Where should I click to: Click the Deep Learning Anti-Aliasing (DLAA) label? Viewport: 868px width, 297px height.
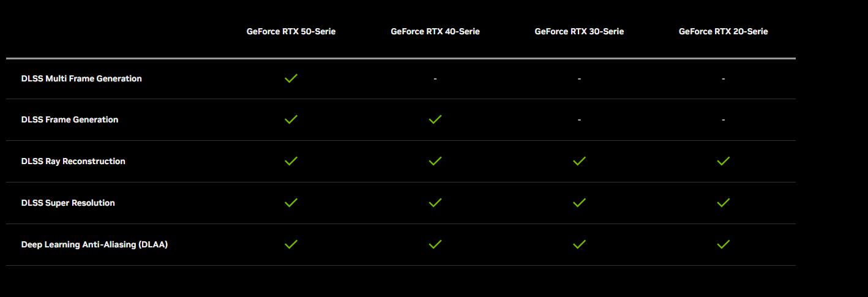click(x=94, y=244)
